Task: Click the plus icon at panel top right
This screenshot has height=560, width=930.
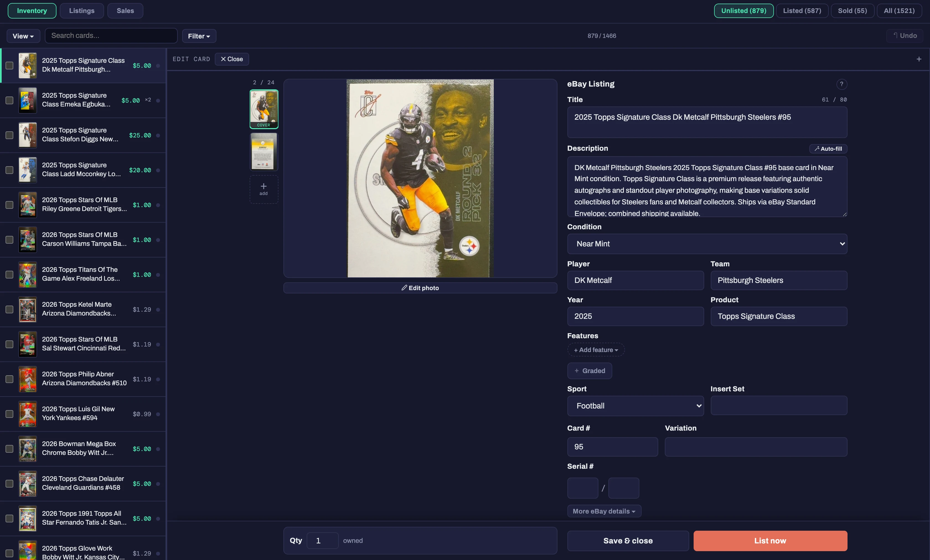Action: (x=919, y=59)
